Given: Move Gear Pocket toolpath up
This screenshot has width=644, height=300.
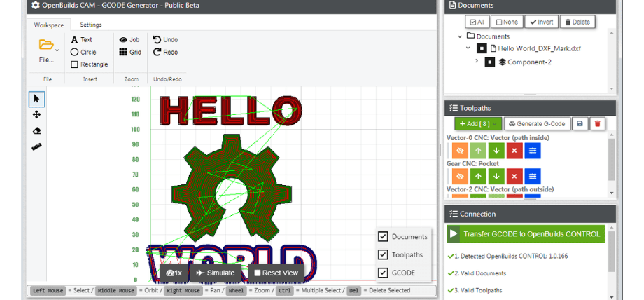Looking at the screenshot, I should pos(478,177).
